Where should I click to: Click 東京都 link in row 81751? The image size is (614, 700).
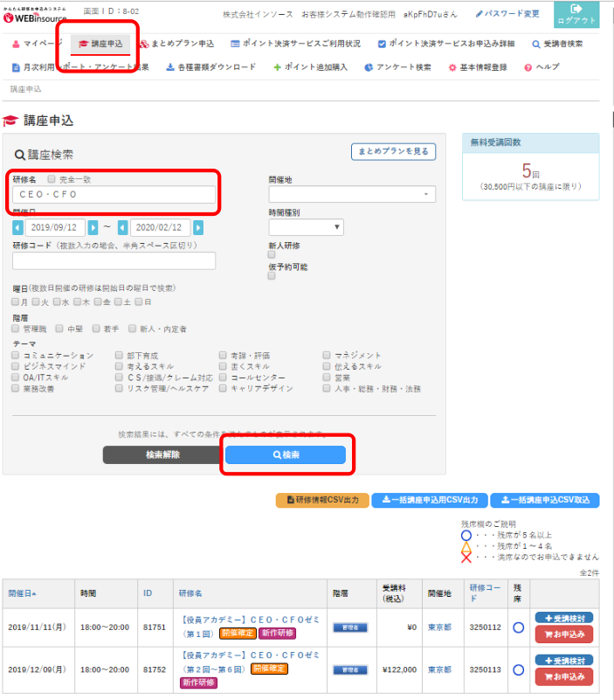point(439,627)
